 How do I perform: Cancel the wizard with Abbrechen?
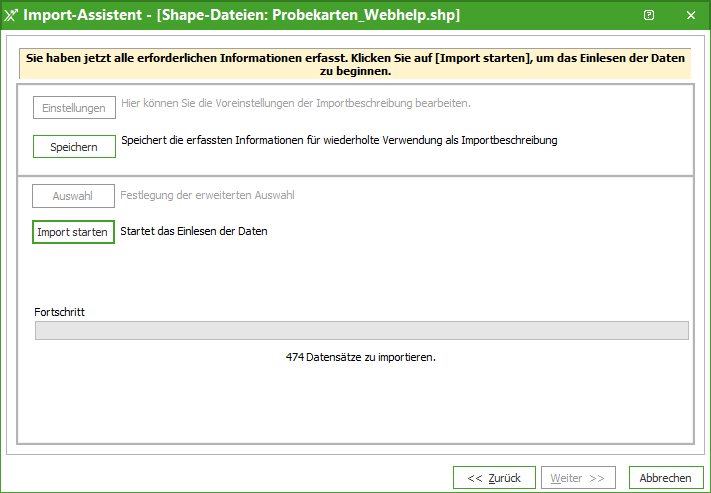click(x=666, y=478)
